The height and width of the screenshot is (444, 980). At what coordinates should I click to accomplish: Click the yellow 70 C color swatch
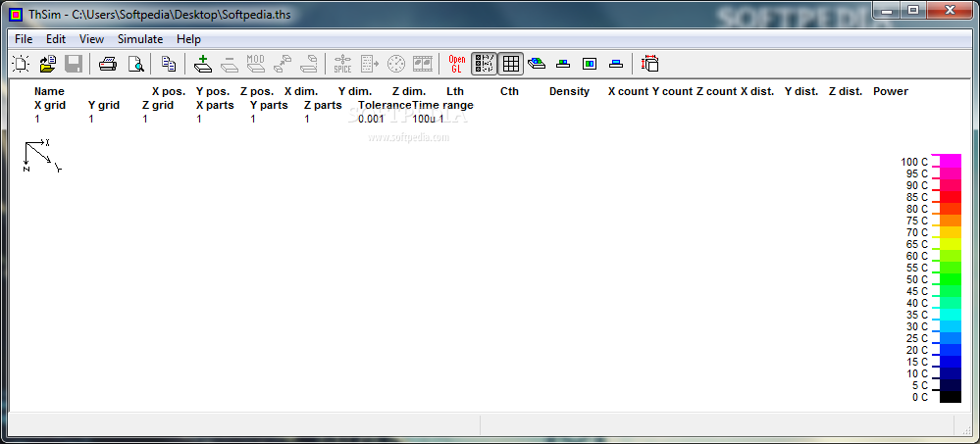951,231
